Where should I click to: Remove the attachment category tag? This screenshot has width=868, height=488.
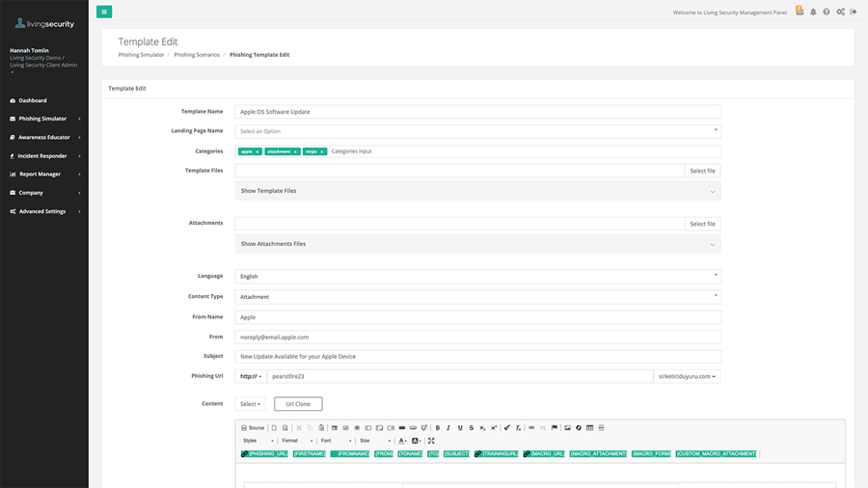(295, 151)
